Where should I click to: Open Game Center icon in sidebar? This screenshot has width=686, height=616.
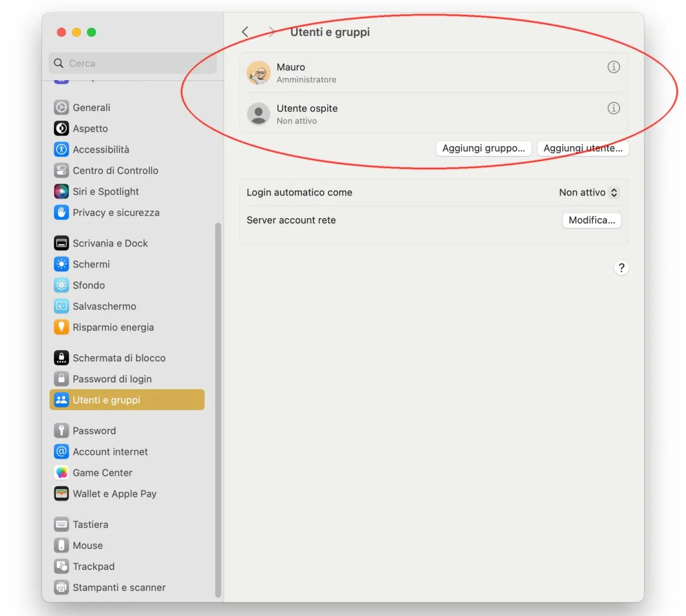pyautogui.click(x=62, y=473)
